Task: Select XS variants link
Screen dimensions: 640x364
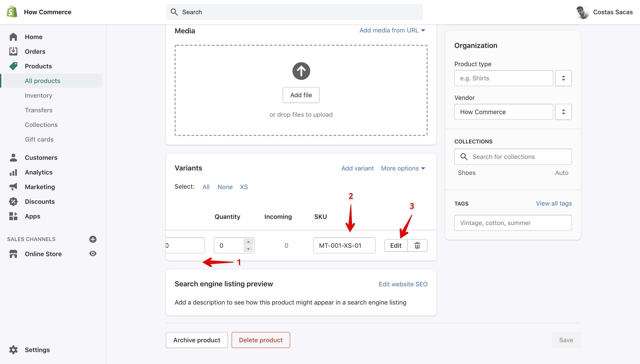Action: coord(244,187)
